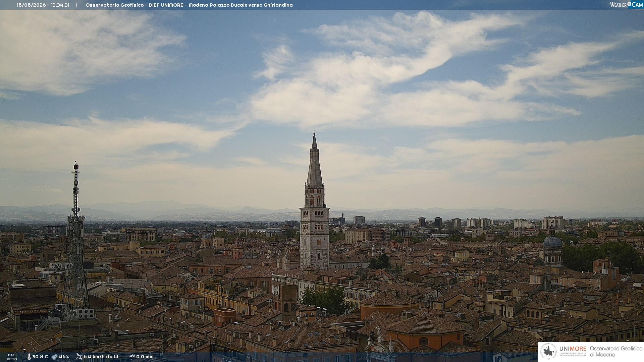Screen dimensions: 644x362
Task: Click the 46% humidity value
Action: coord(64,357)
